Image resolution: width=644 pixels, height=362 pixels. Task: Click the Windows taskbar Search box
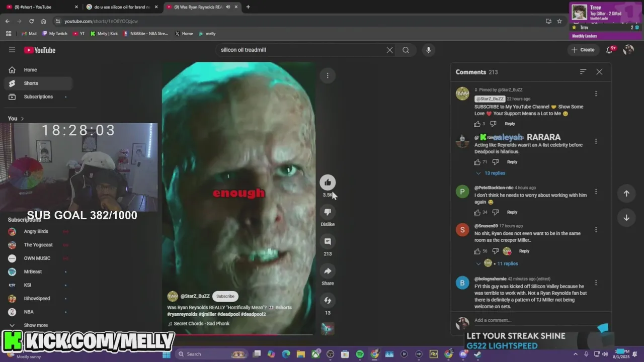tap(212, 354)
